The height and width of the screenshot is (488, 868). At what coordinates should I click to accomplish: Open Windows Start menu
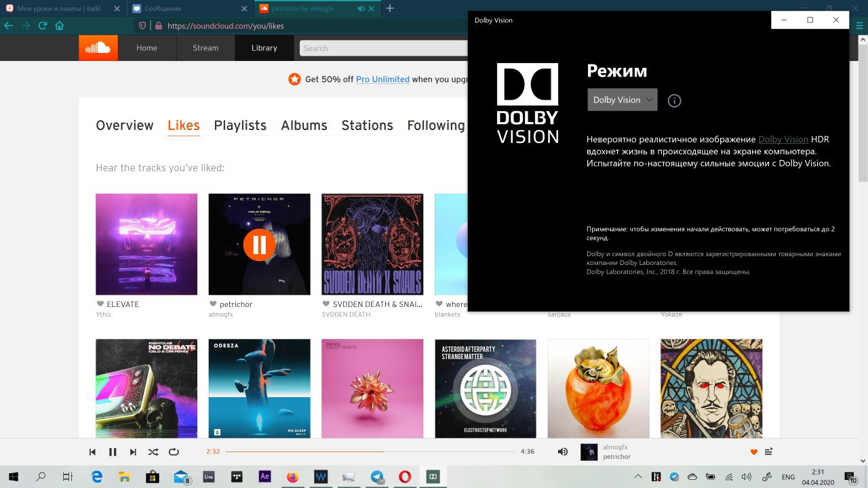click(14, 476)
